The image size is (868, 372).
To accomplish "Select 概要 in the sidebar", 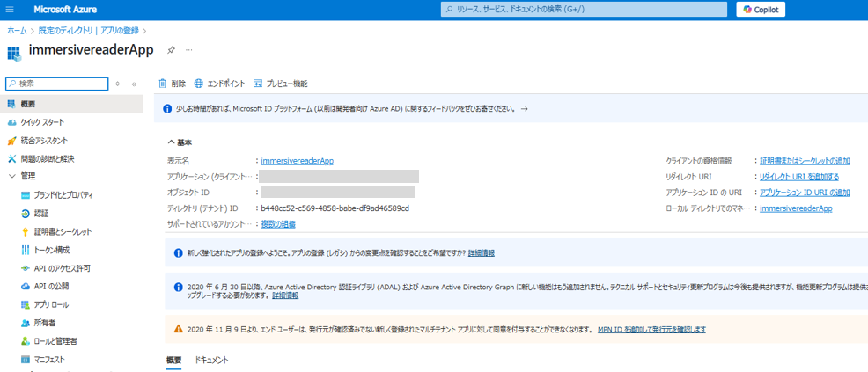I will (x=71, y=104).
